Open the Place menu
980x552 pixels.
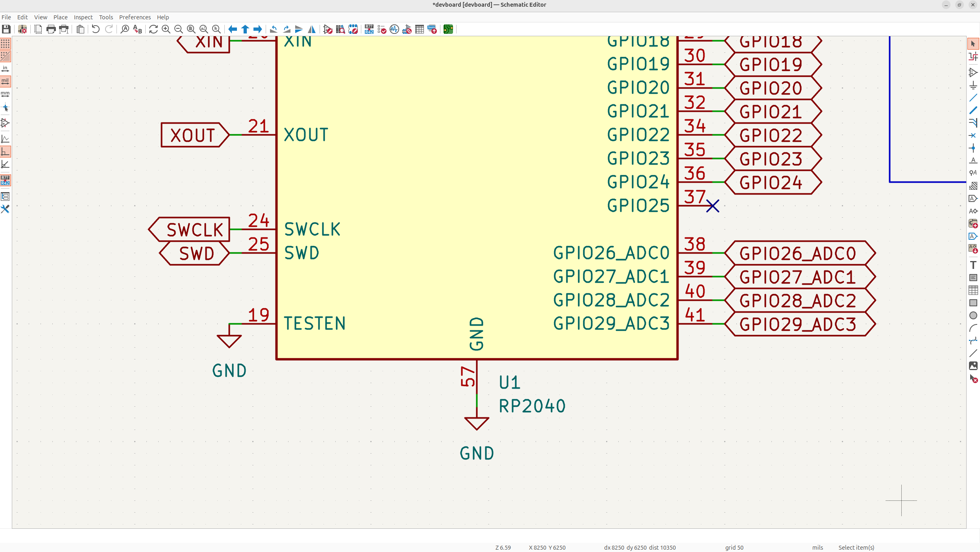tap(60, 17)
